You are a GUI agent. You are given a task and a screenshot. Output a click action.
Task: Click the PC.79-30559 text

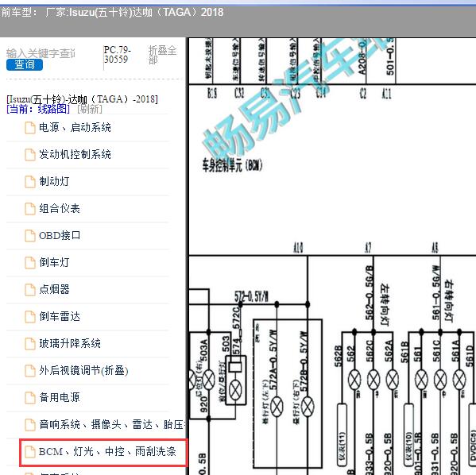coord(117,54)
